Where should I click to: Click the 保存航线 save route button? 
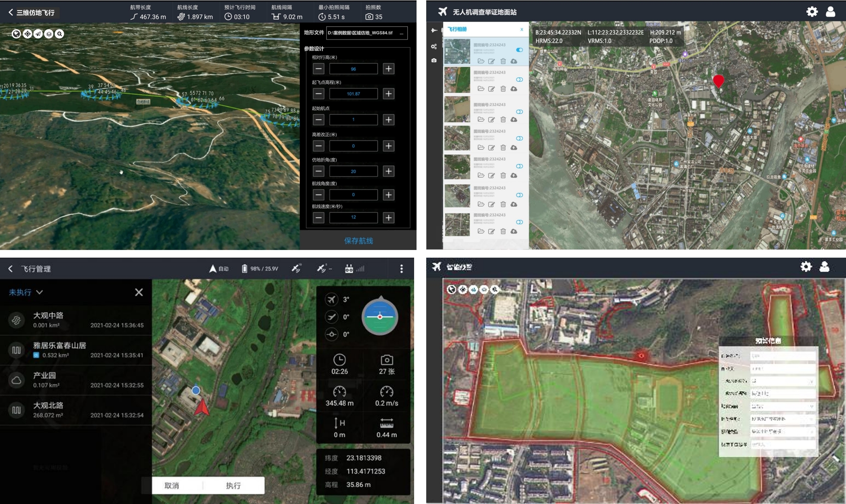click(358, 241)
